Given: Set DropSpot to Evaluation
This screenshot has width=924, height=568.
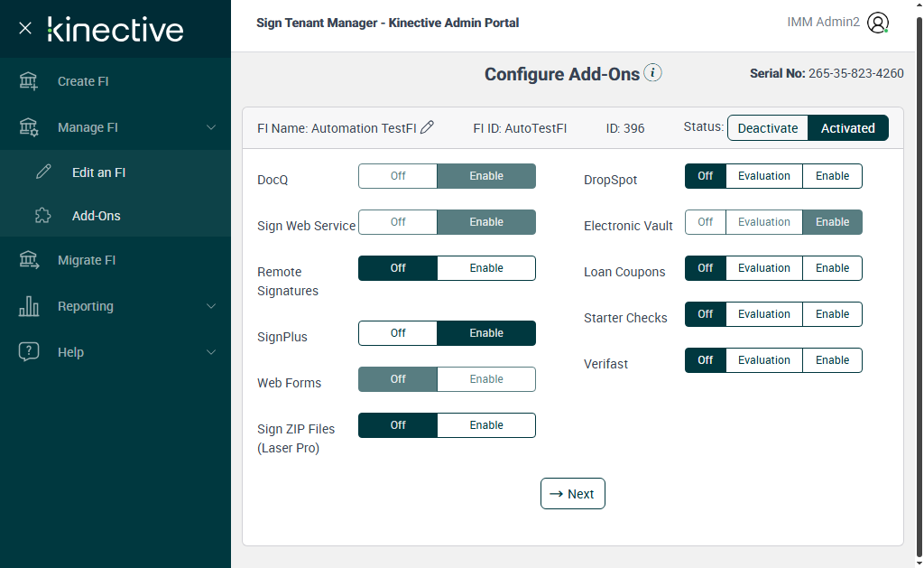Looking at the screenshot, I should pyautogui.click(x=763, y=176).
